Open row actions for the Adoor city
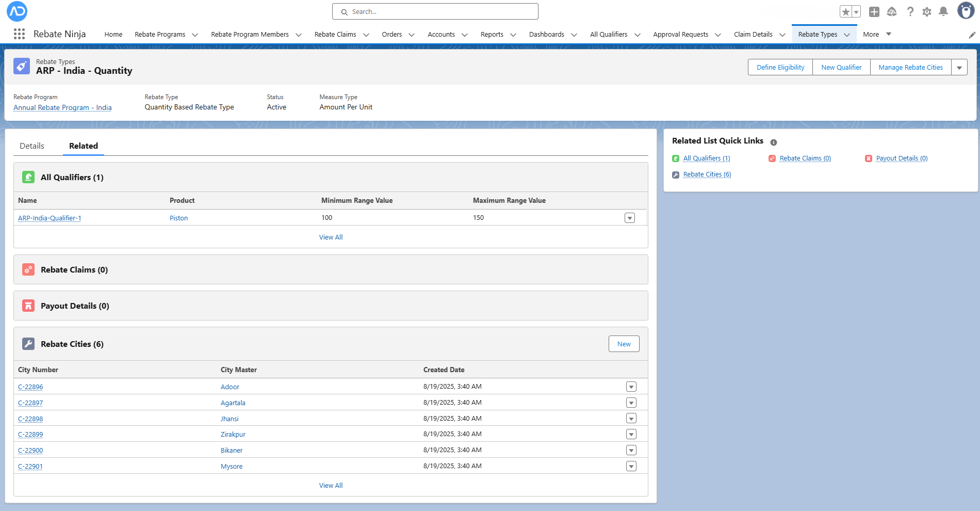This screenshot has width=980, height=511. click(x=631, y=387)
